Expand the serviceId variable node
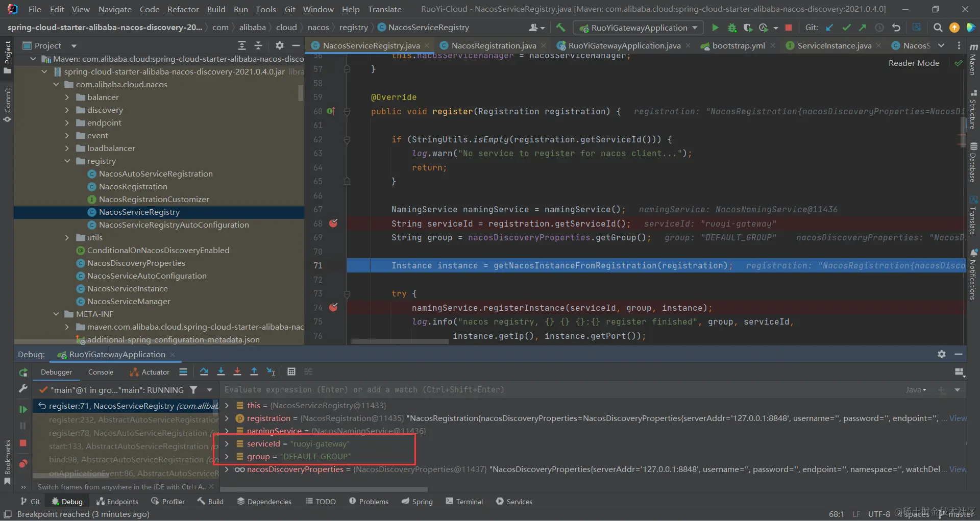The width and height of the screenshot is (980, 521). tap(227, 444)
